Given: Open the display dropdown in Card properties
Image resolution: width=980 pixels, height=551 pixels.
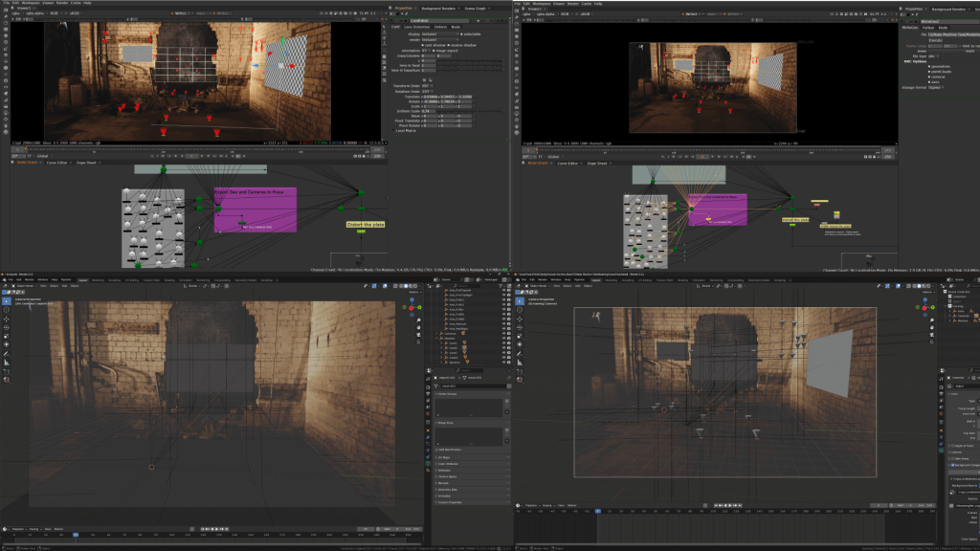Looking at the screenshot, I should coord(440,34).
